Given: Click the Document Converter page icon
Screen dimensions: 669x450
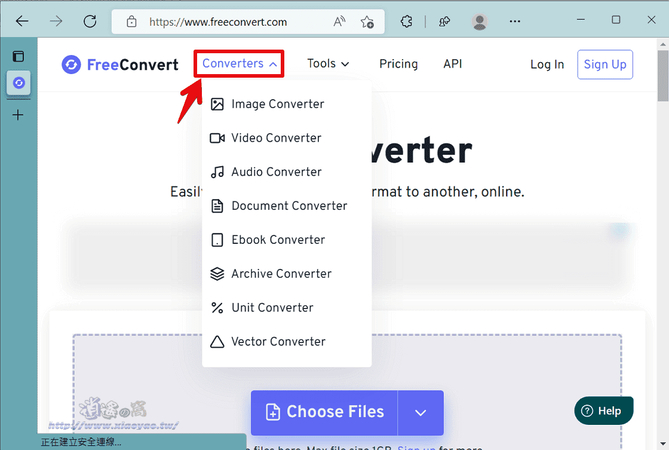Looking at the screenshot, I should 217,206.
